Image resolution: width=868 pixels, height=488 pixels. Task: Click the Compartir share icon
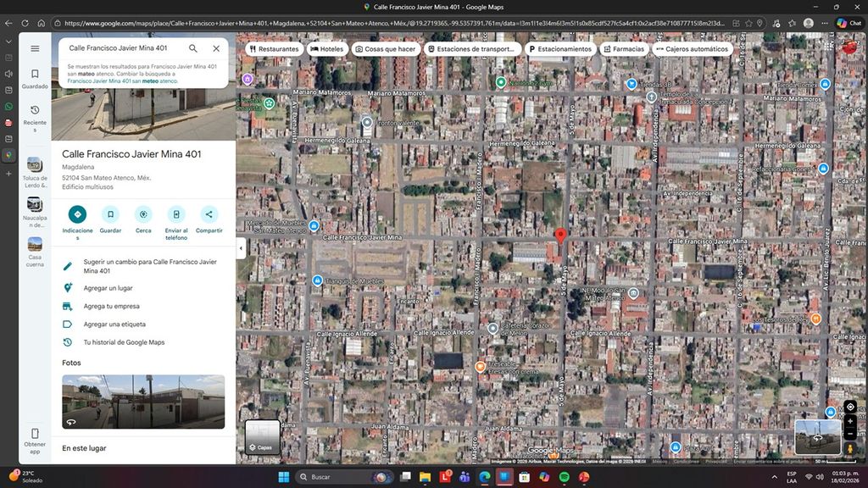click(209, 214)
